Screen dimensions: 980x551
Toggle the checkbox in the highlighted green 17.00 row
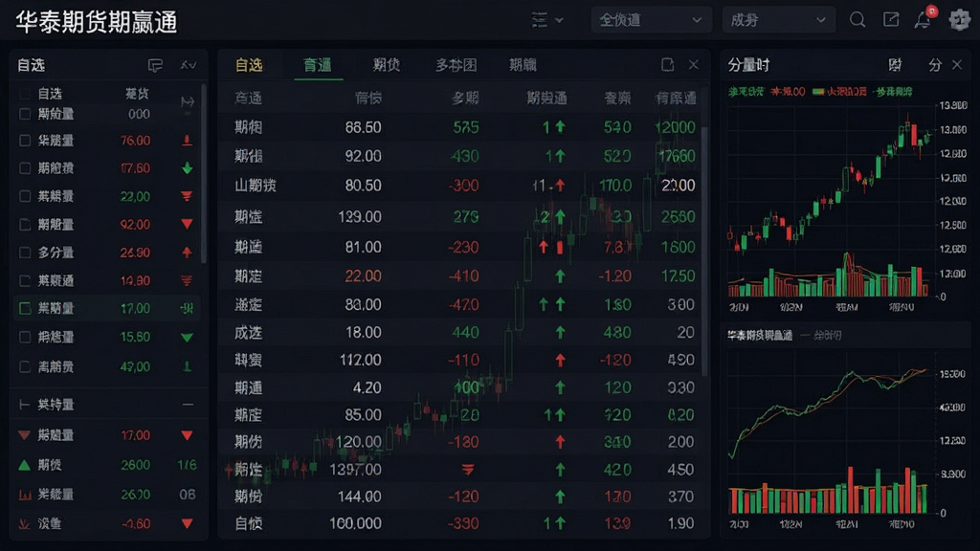point(25,308)
